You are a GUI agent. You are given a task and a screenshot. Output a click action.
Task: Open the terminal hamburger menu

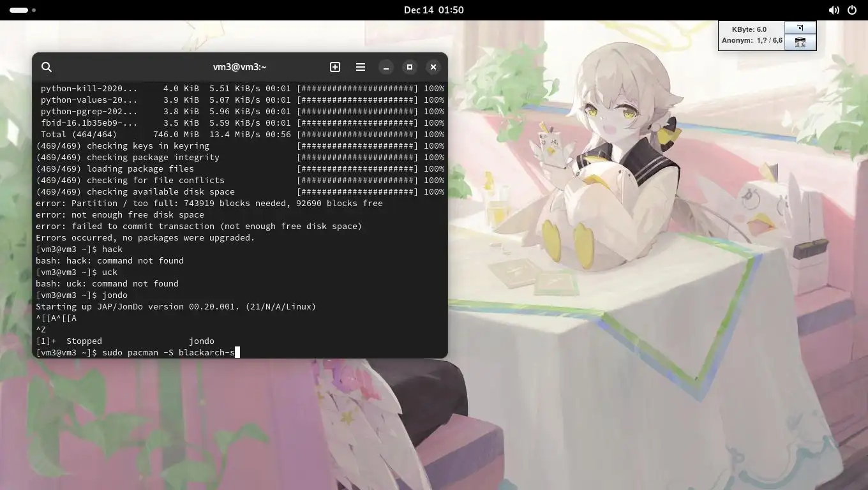(x=361, y=67)
